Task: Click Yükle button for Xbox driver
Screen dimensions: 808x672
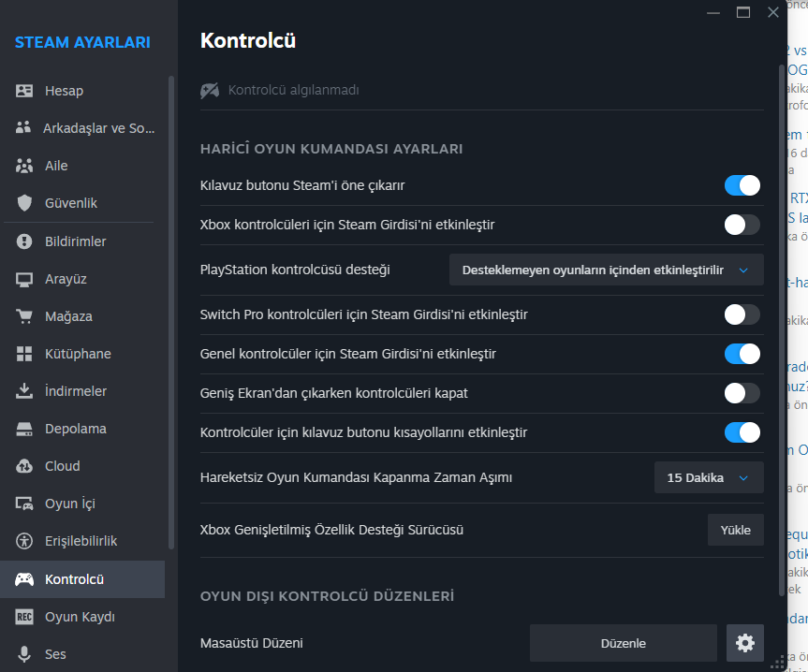Action: point(735,530)
